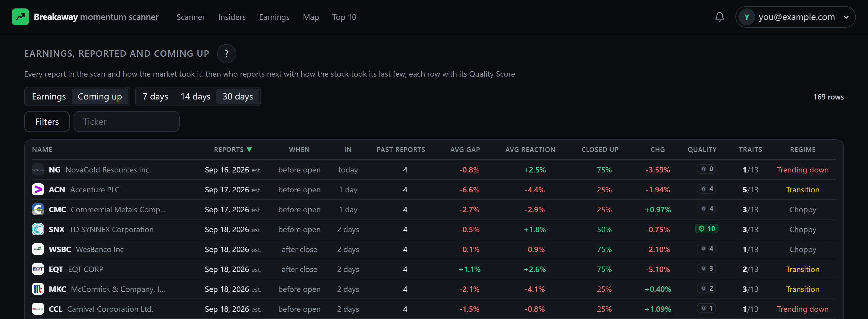
Task: Sort by TRAITS column header
Action: (750, 150)
